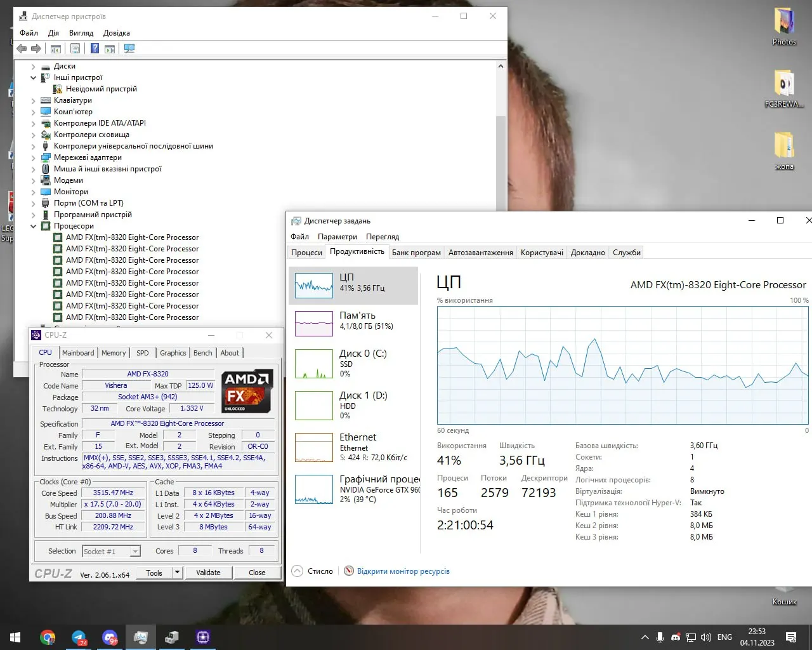Open the Bench tab in CPU-Z
This screenshot has width=812, height=650.
point(203,353)
